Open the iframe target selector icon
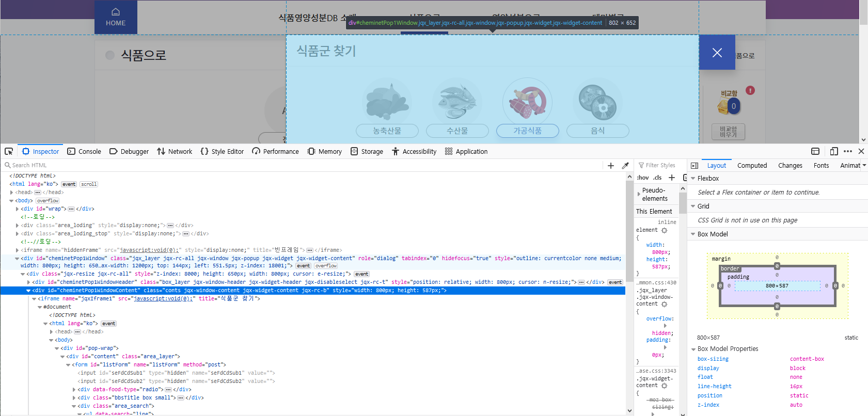Viewport: 868px width, 416px height. tap(815, 151)
